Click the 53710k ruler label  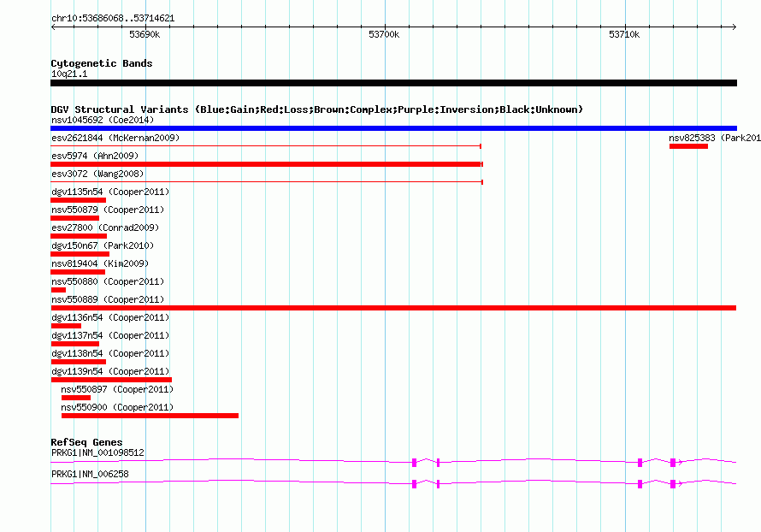coord(624,34)
